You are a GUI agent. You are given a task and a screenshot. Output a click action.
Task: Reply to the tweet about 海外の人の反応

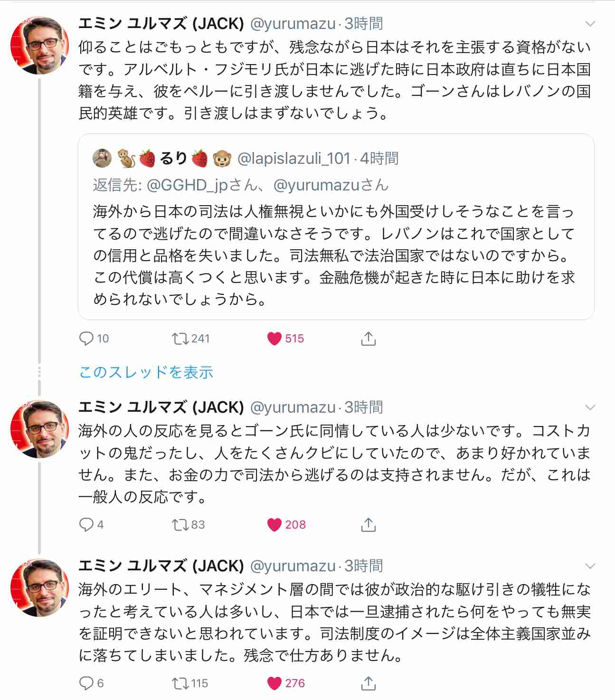[86, 524]
